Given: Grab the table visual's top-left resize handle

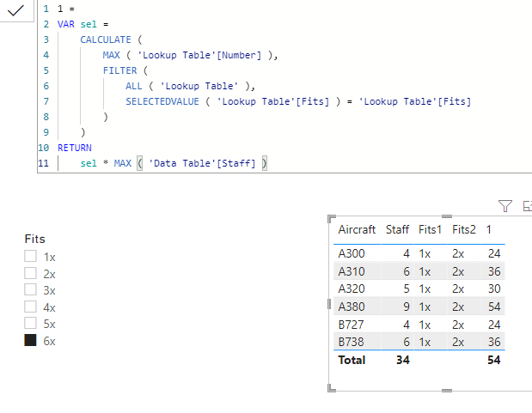Looking at the screenshot, I should coord(332,218).
